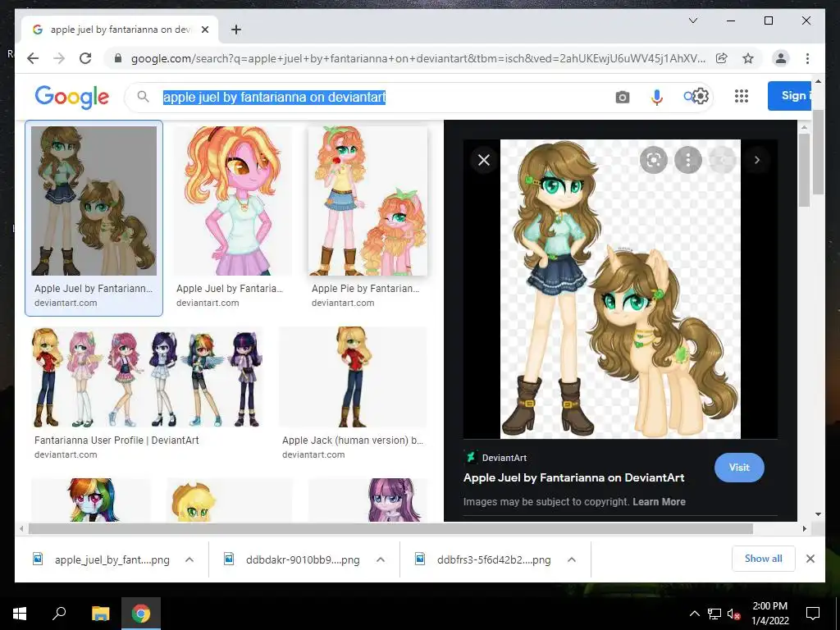
Task: Select the first Apple Juel brown-haired thumbnail
Action: point(94,201)
